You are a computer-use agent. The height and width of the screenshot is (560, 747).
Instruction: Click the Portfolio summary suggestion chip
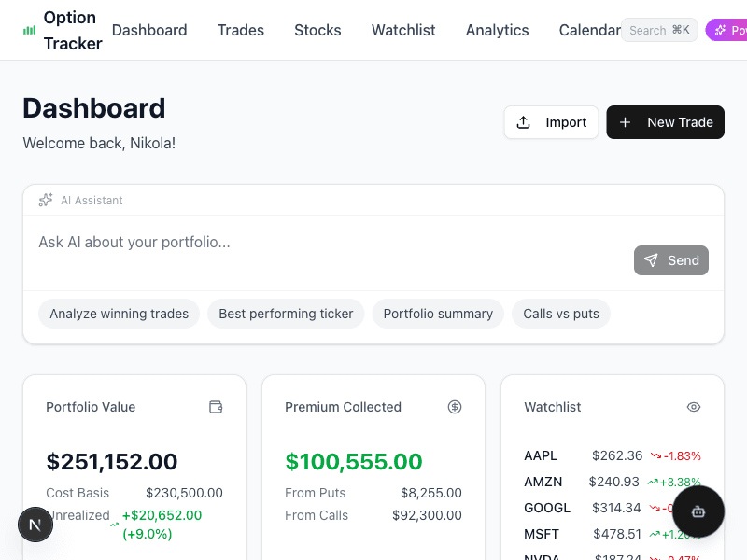click(438, 314)
